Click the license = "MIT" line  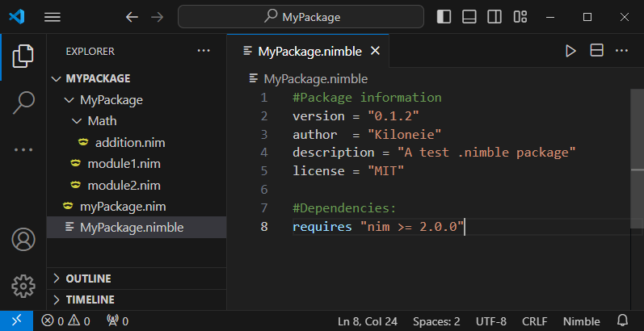coord(348,171)
